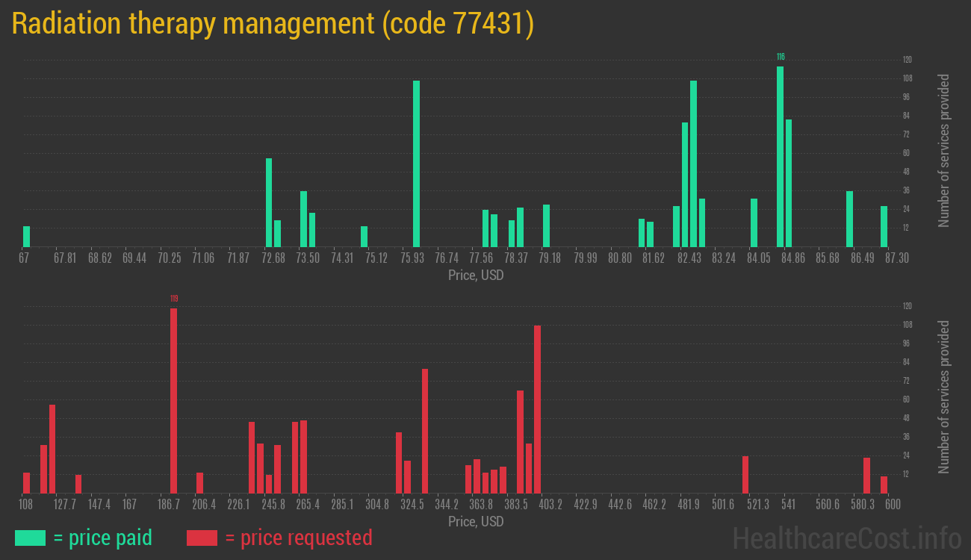The width and height of the screenshot is (971, 560).
Task: Select the tall red bar just before 403.2
Action: 537,409
